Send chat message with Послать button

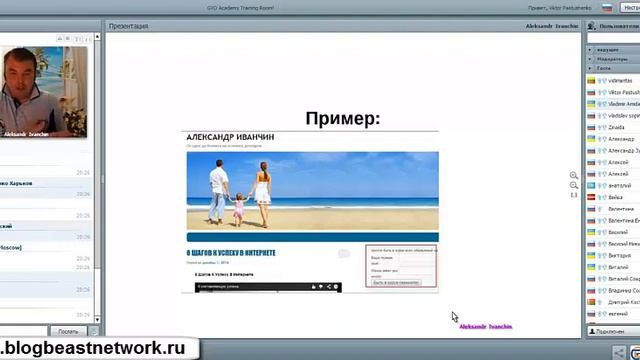point(68,331)
